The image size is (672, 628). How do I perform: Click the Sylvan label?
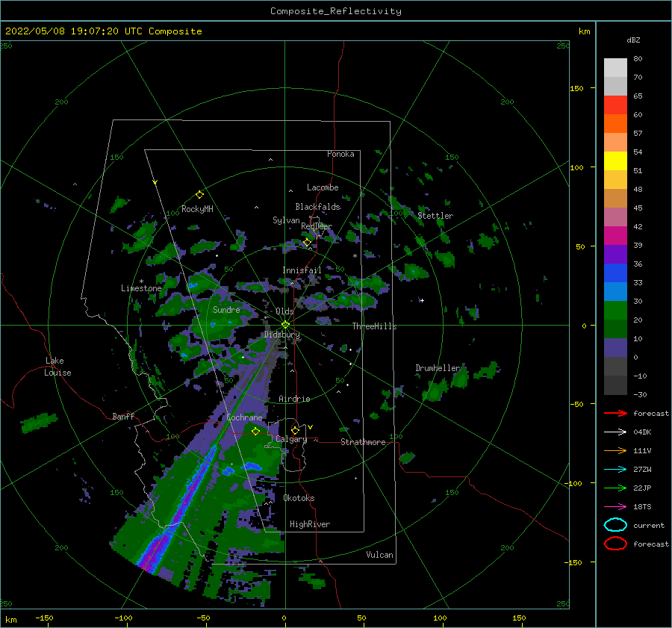tap(286, 220)
